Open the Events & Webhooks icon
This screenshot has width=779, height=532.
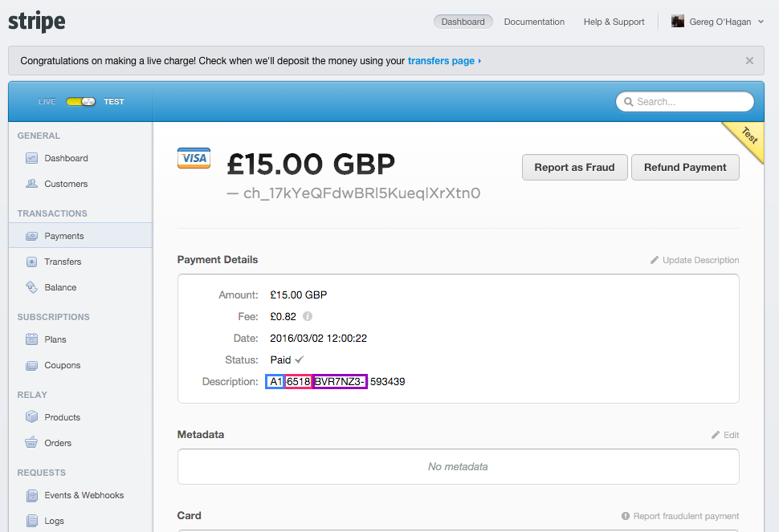click(32, 495)
